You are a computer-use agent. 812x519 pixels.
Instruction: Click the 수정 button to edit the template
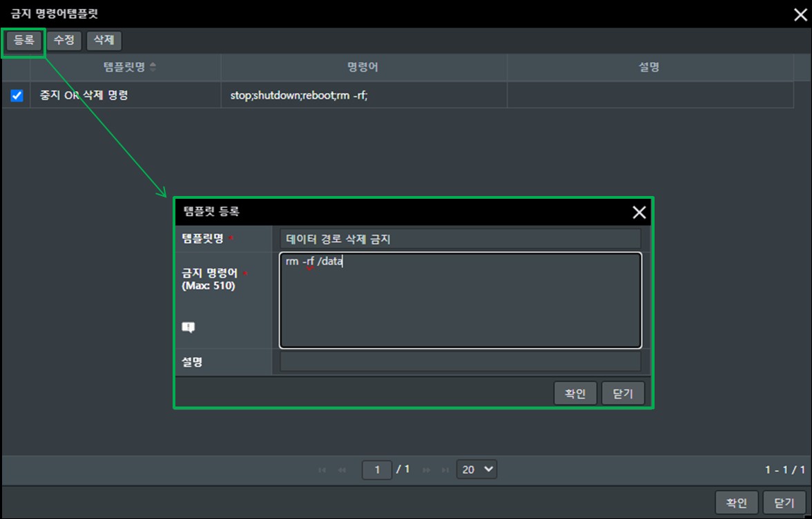[64, 41]
